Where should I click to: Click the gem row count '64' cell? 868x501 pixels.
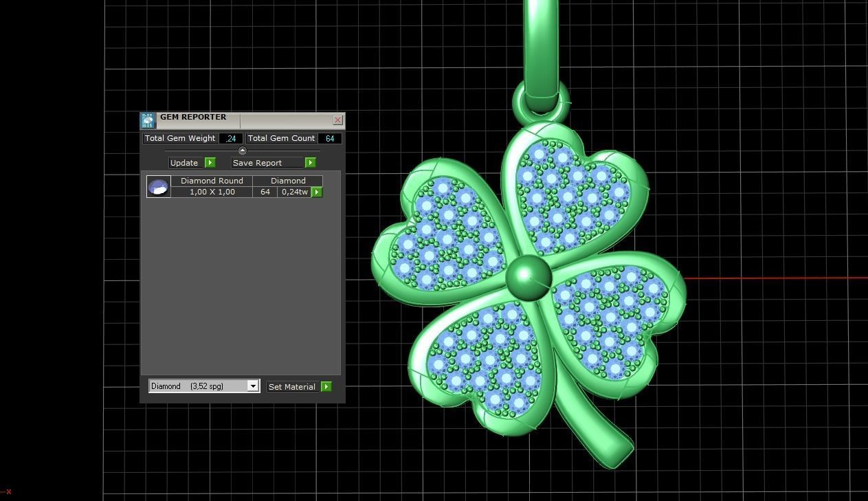coord(265,192)
